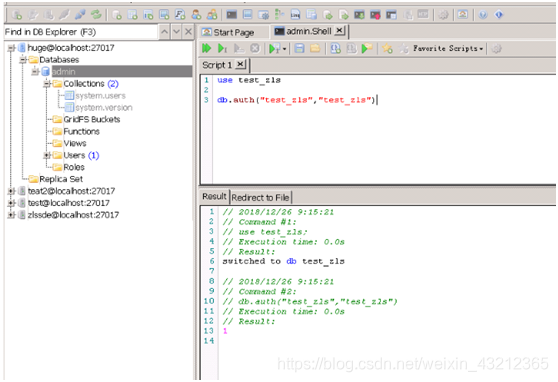Image resolution: width=558 pixels, height=382 pixels.
Task: Click 'switched to db test_zls' in results
Action: [x=284, y=261]
